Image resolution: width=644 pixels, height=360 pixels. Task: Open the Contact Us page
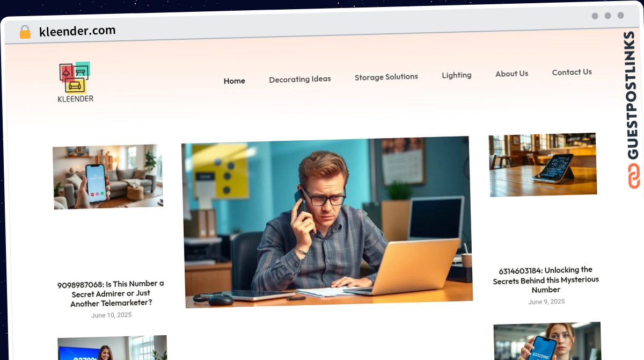coord(572,72)
